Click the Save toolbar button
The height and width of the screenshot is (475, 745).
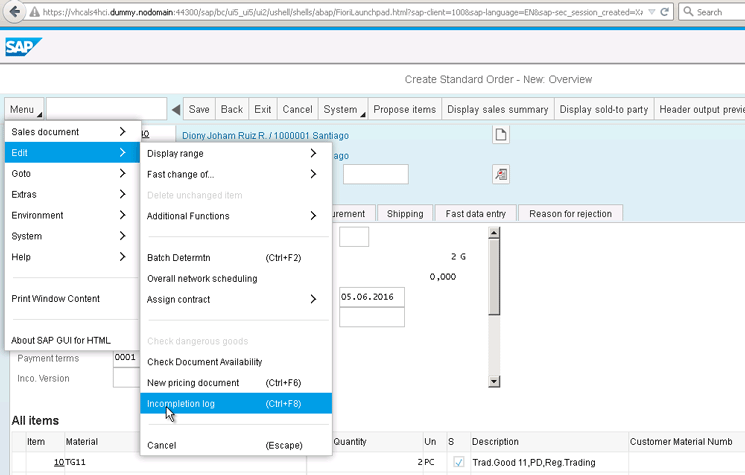click(x=199, y=110)
